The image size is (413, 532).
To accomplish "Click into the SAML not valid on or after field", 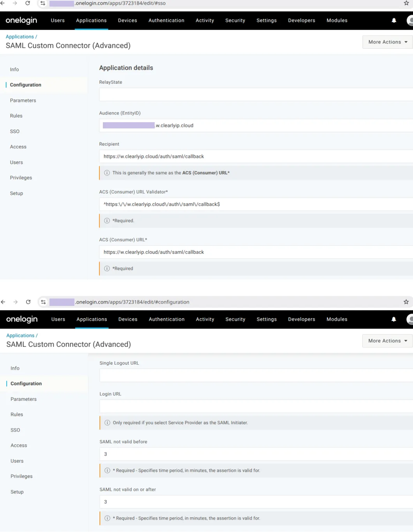I will 256,502.
